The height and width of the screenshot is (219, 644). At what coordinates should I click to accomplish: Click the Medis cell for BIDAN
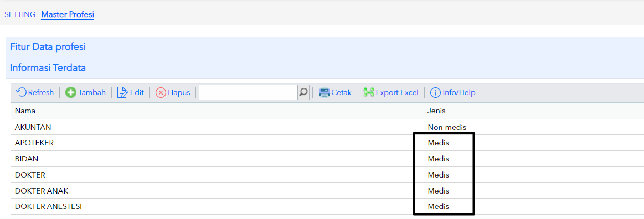(x=534, y=159)
